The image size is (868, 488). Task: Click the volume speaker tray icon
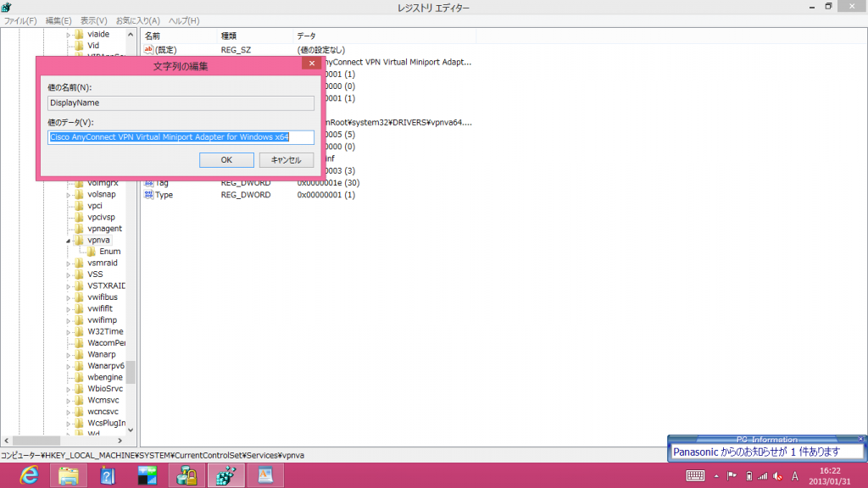(x=778, y=476)
